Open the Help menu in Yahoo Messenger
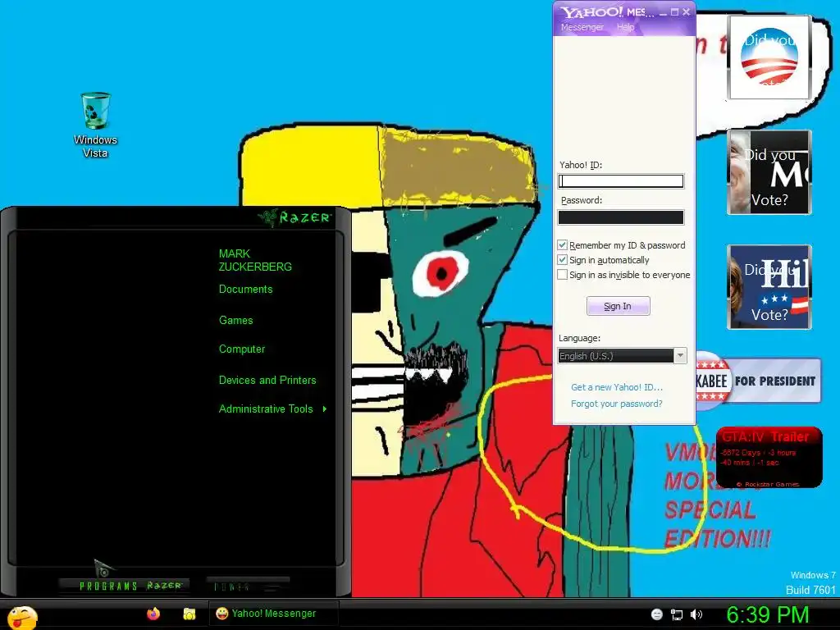Screen dimensions: 840x630 point(625,27)
